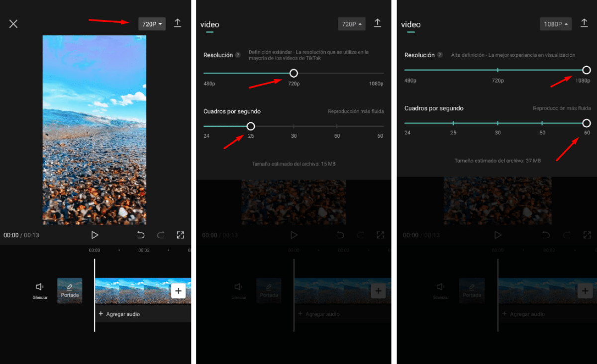Tap the export icon in the 720P panel

click(378, 23)
